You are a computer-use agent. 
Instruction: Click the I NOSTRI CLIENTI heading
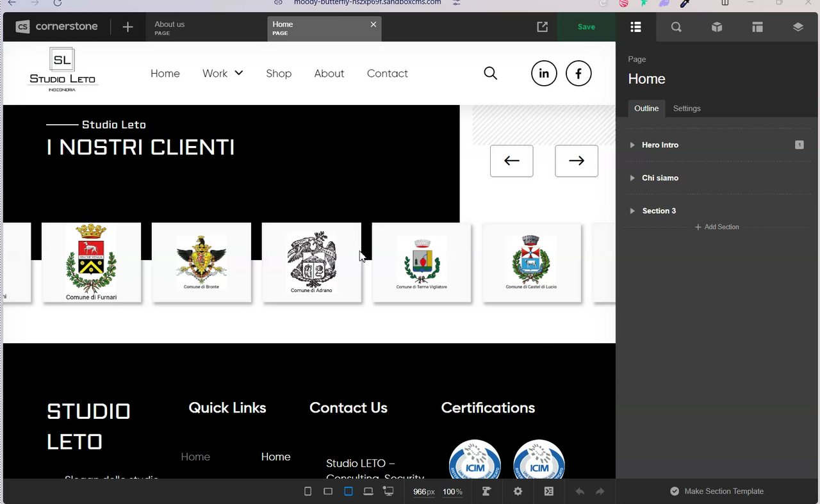click(x=141, y=147)
